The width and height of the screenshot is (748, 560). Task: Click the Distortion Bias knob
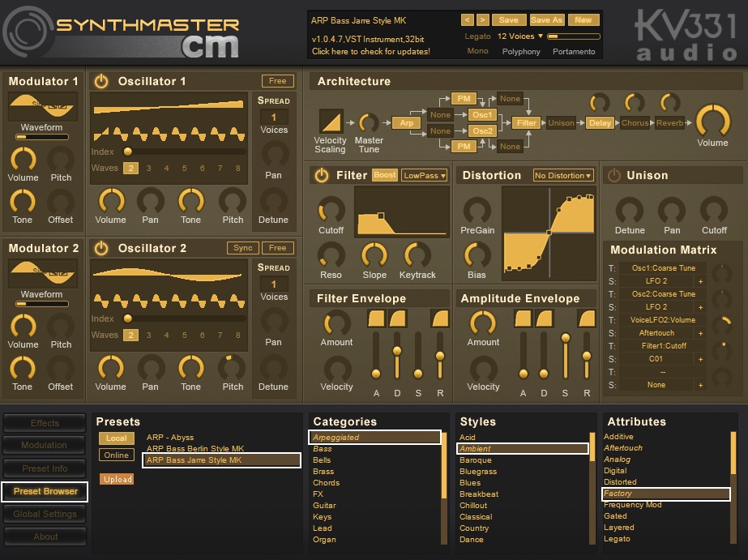tap(477, 254)
